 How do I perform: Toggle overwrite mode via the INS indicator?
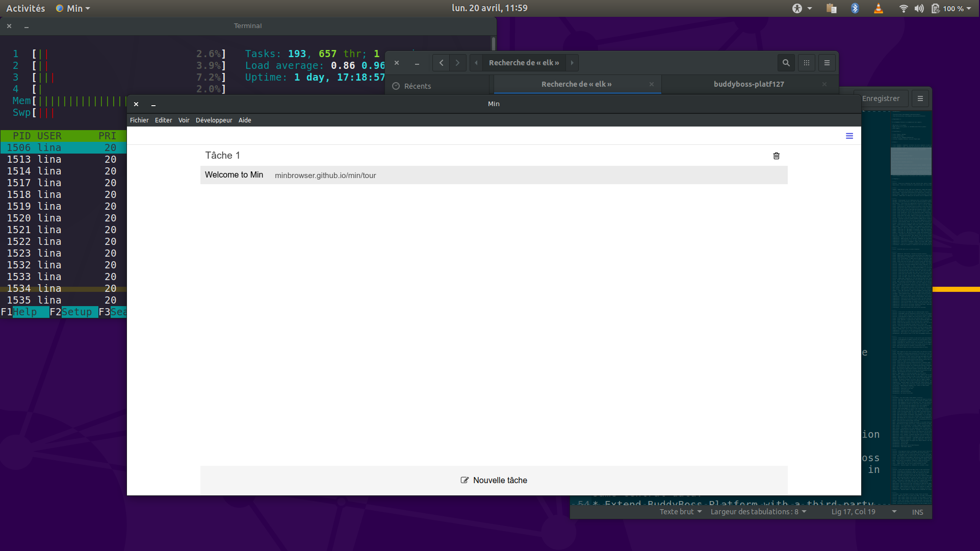(x=917, y=512)
